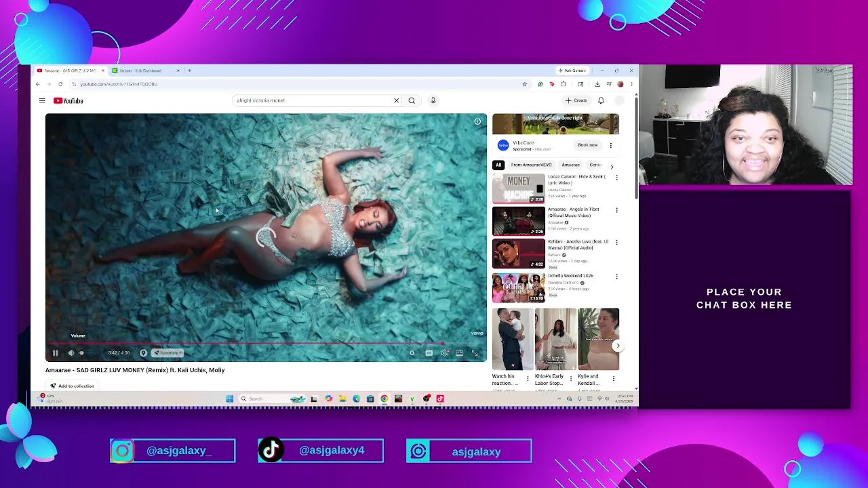Click the video info icon in the player corner
Image resolution: width=868 pixels, height=488 pixels.
click(x=477, y=121)
